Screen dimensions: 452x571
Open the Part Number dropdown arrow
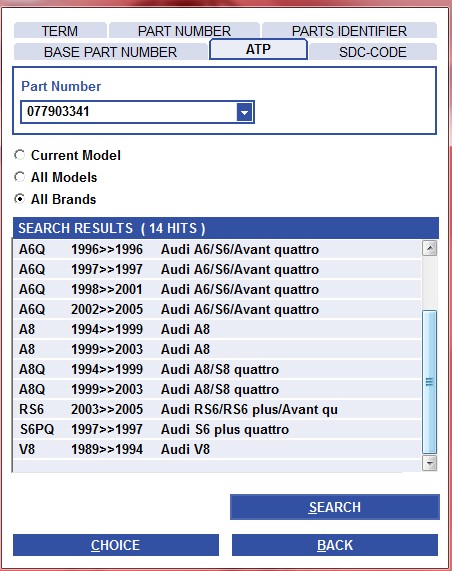click(x=244, y=112)
